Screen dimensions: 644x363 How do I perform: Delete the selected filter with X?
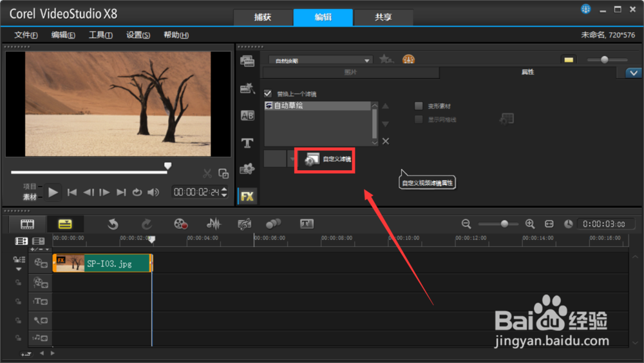pyautogui.click(x=386, y=141)
